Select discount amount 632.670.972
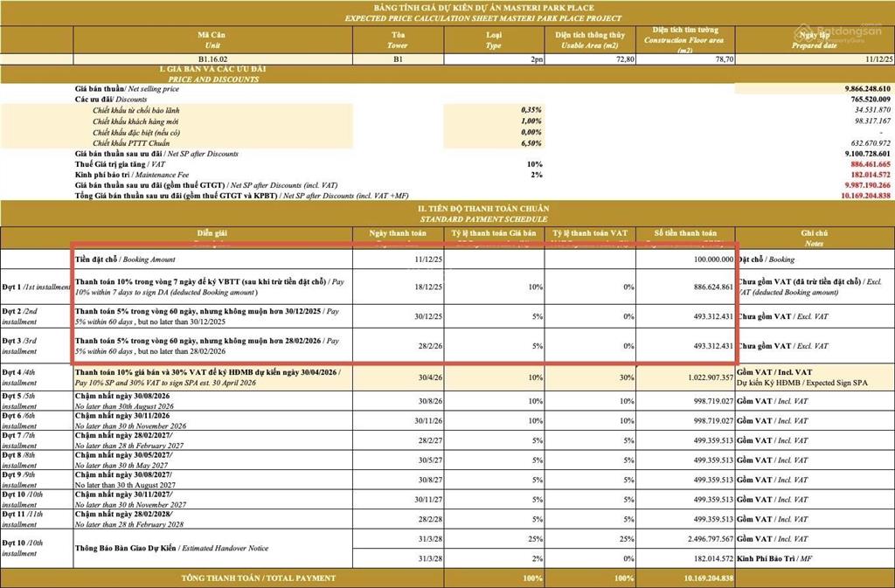Image resolution: width=895 pixels, height=588 pixels. click(871, 143)
